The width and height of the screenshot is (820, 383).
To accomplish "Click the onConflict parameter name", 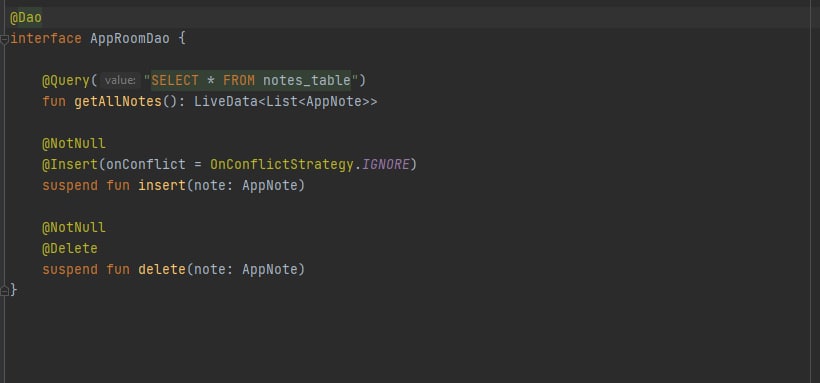I will (x=146, y=164).
